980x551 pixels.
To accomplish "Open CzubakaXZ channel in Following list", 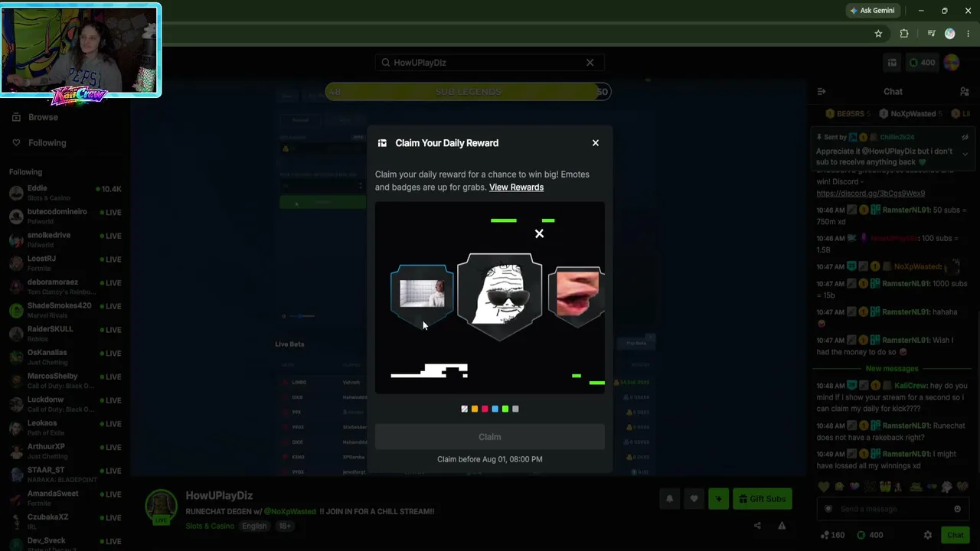I will [x=65, y=523].
